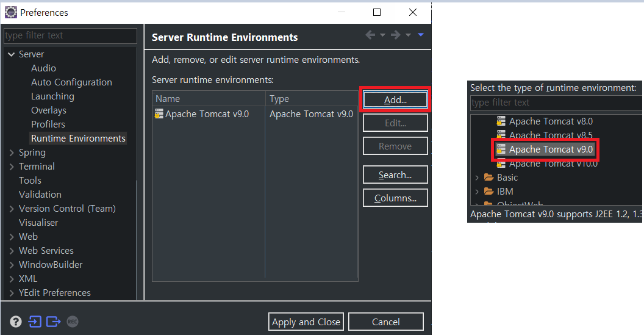Click the Import preferences icon

tap(35, 322)
